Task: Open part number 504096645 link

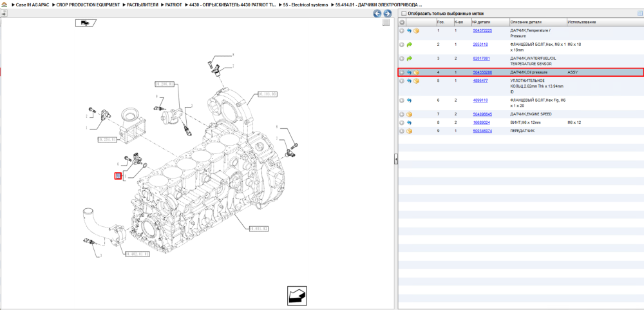Action: (x=482, y=114)
